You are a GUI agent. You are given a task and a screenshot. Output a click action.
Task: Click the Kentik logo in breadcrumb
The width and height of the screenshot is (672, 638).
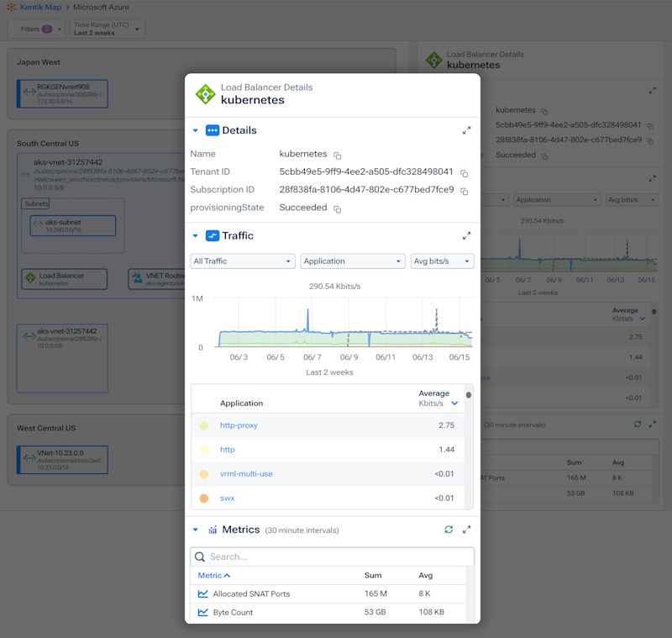(12, 8)
